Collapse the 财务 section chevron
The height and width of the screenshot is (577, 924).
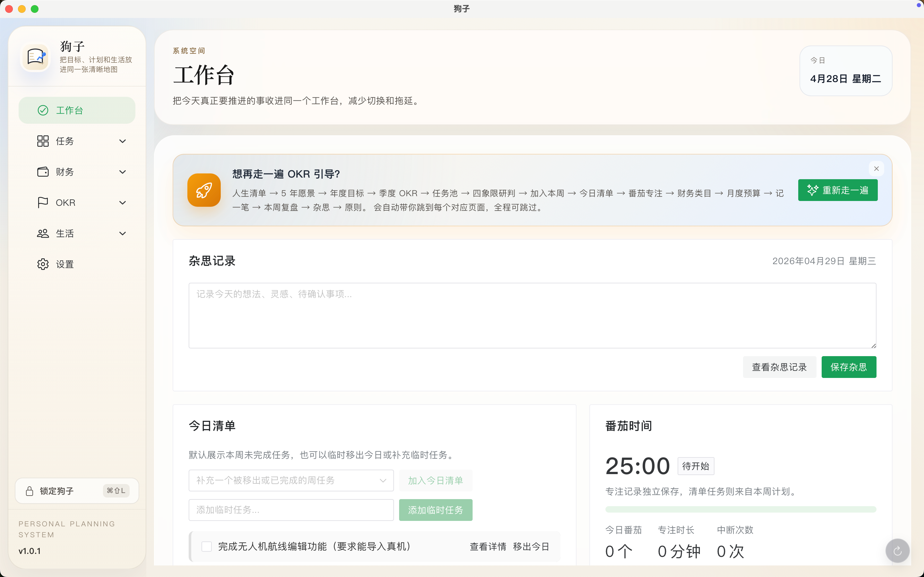[x=122, y=172]
